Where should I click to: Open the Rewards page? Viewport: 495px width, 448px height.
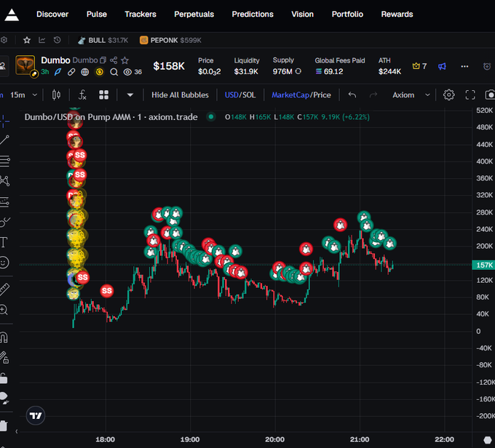[x=397, y=15]
